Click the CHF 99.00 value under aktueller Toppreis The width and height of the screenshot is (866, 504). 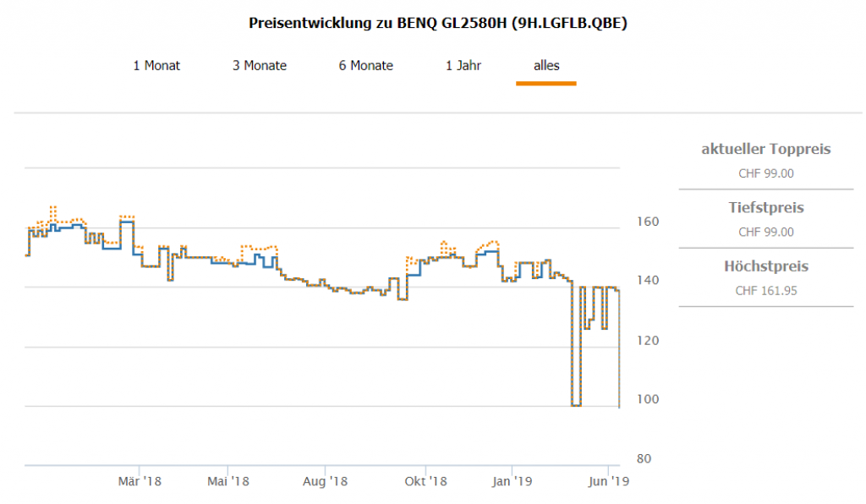(765, 173)
